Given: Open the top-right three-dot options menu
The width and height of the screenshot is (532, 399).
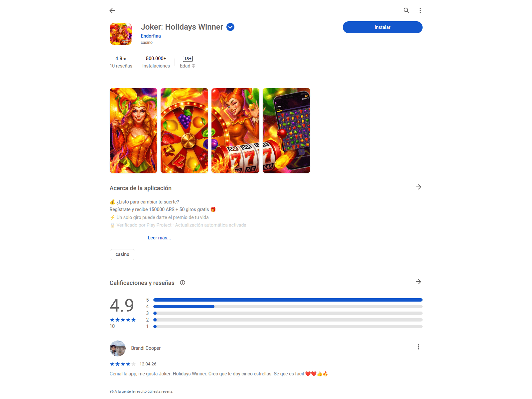Looking at the screenshot, I should point(420,11).
